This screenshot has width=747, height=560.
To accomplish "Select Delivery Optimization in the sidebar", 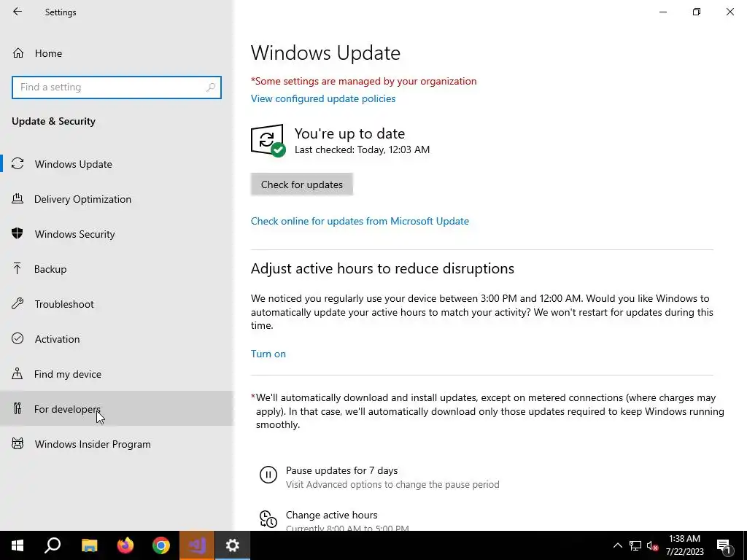I will pos(117,199).
